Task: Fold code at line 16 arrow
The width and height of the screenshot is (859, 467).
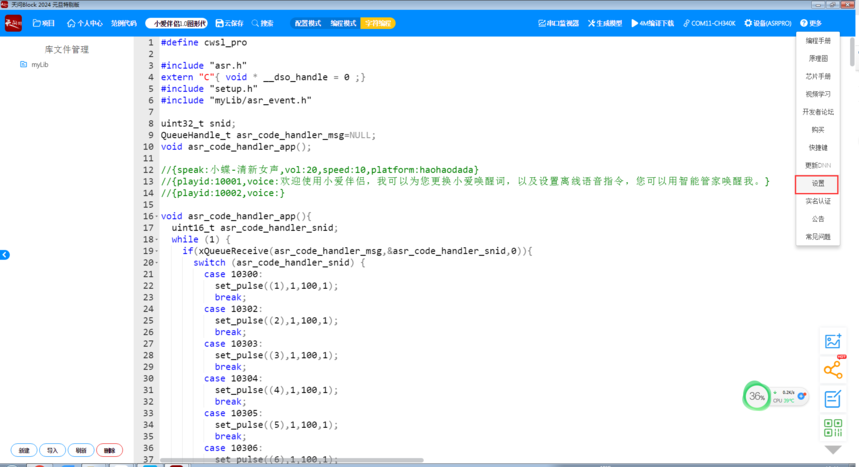Action: click(x=157, y=217)
